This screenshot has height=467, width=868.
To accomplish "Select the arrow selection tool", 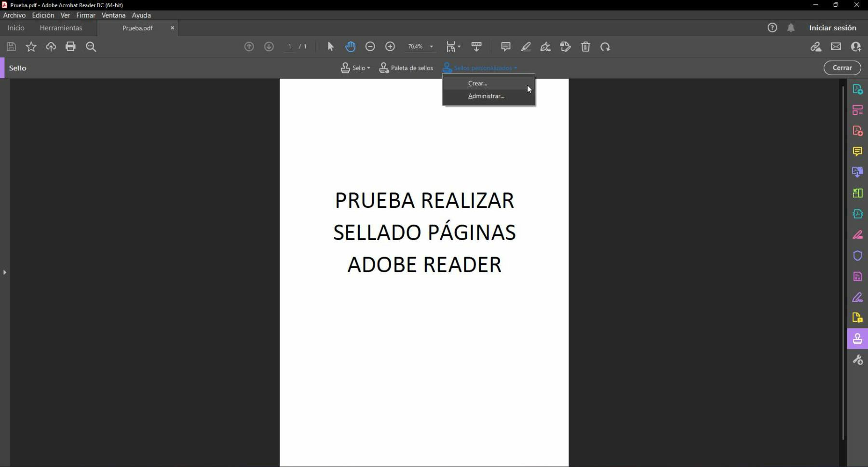I will click(330, 47).
